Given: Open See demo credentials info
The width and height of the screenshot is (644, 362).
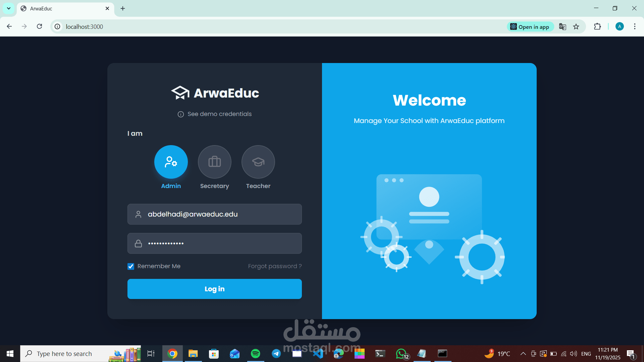Looking at the screenshot, I should pyautogui.click(x=215, y=114).
